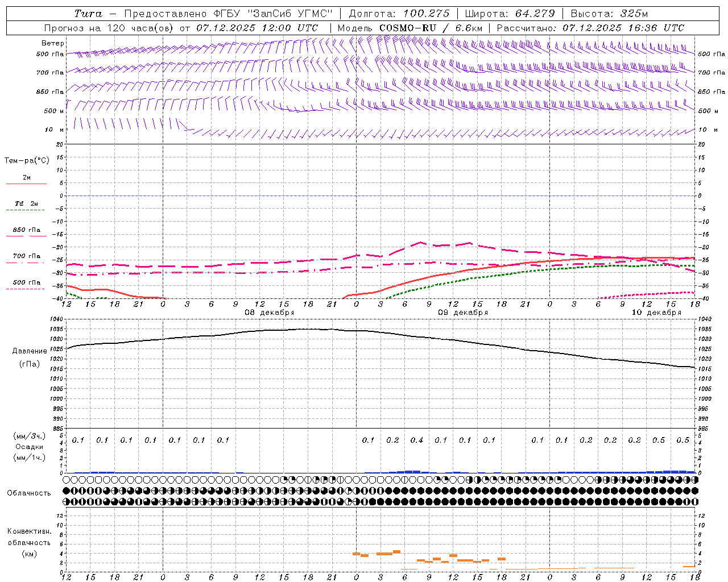This screenshot has height=582, width=728.
Task: Select the 09 декабря date label
Action: coord(463,313)
